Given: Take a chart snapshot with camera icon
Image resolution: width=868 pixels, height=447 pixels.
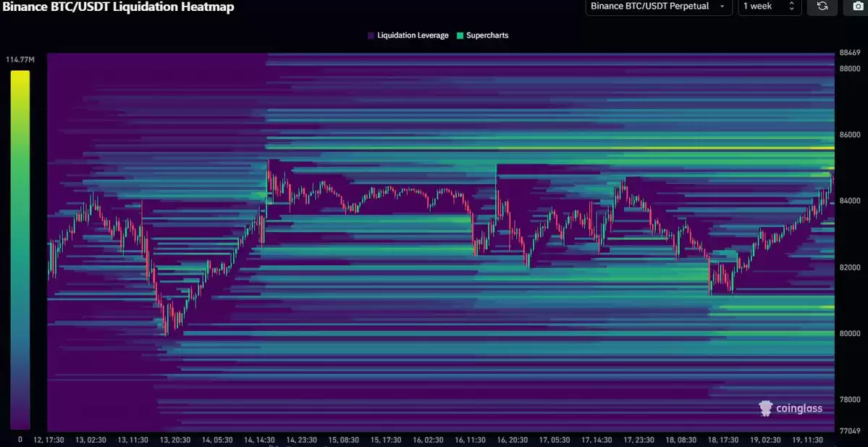Looking at the screenshot, I should point(857,6).
